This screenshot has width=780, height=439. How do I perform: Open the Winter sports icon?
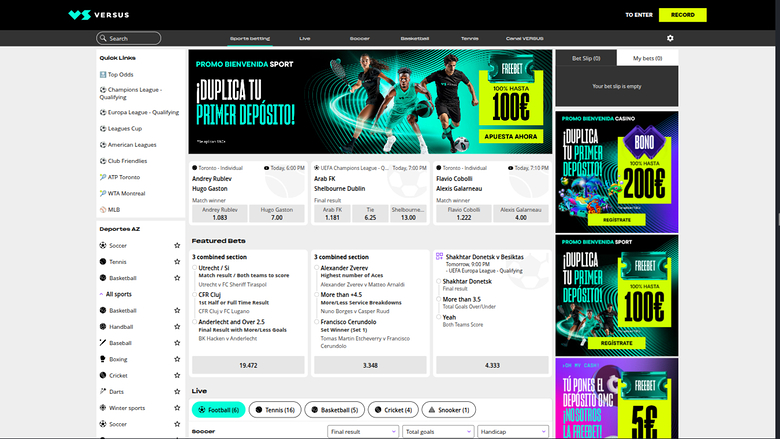click(102, 408)
